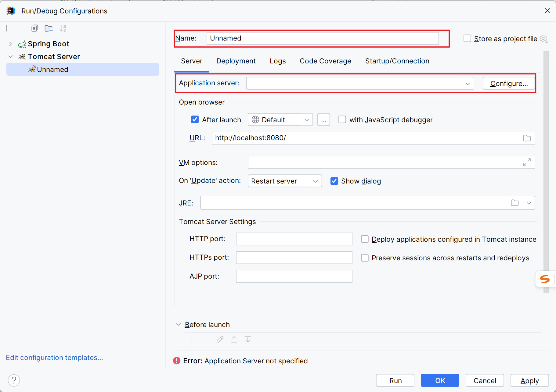556x392 pixels.
Task: Click the Spring Boot tree icon
Action: pyautogui.click(x=22, y=44)
